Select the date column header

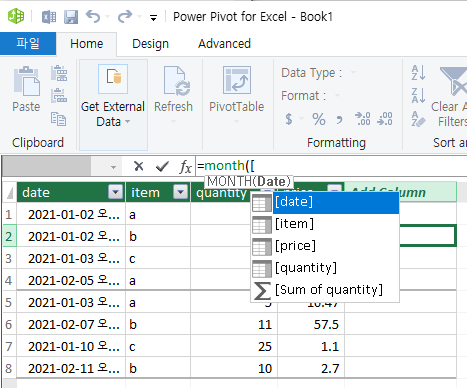[71, 192]
